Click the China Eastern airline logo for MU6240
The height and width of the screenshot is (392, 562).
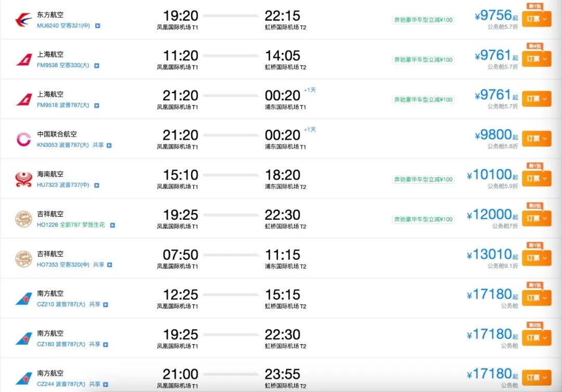point(23,20)
